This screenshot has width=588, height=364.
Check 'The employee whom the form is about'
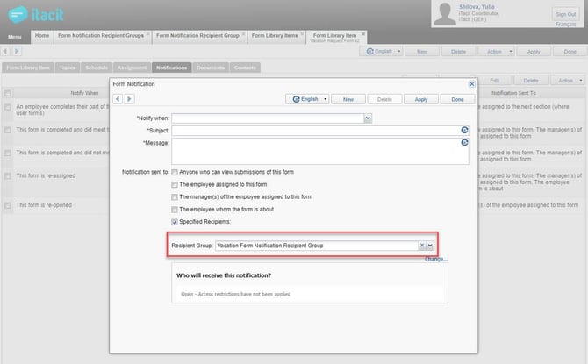coord(175,210)
